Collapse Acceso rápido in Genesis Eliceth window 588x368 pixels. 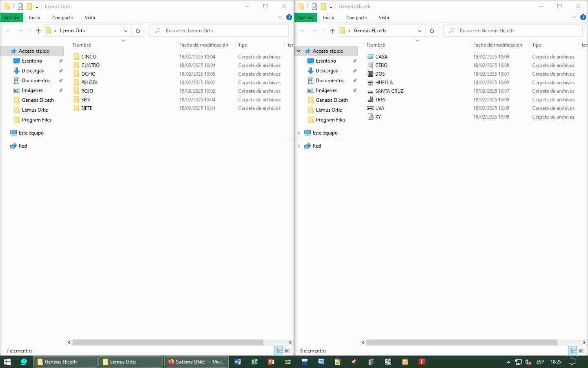pyautogui.click(x=299, y=51)
